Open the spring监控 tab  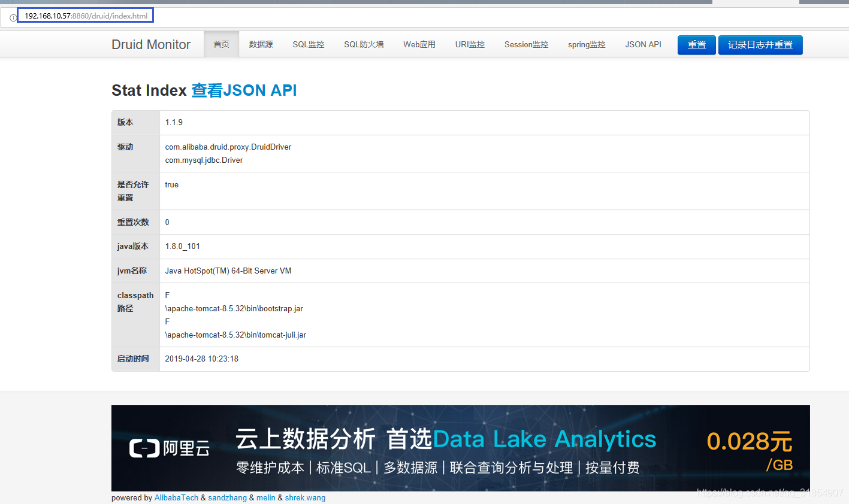587,44
